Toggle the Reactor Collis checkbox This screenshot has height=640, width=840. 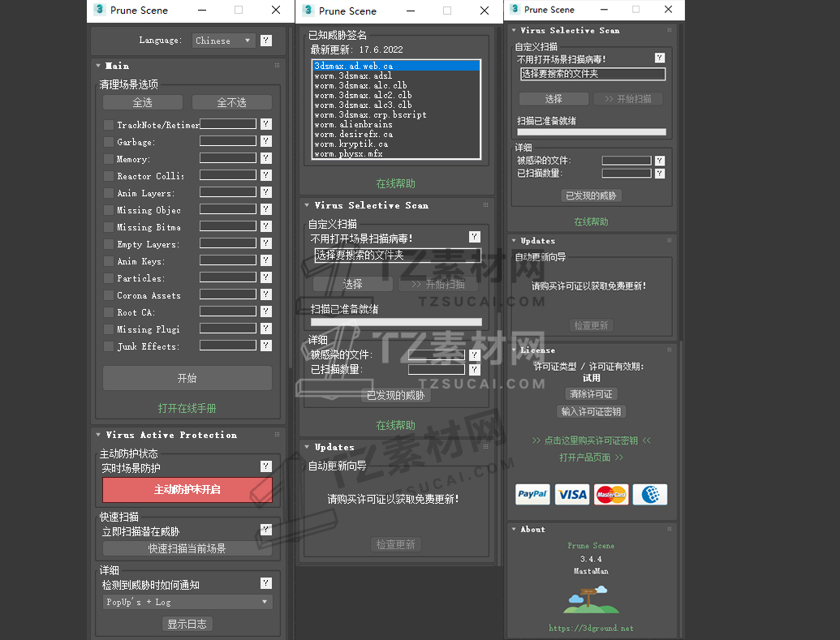[x=109, y=176]
